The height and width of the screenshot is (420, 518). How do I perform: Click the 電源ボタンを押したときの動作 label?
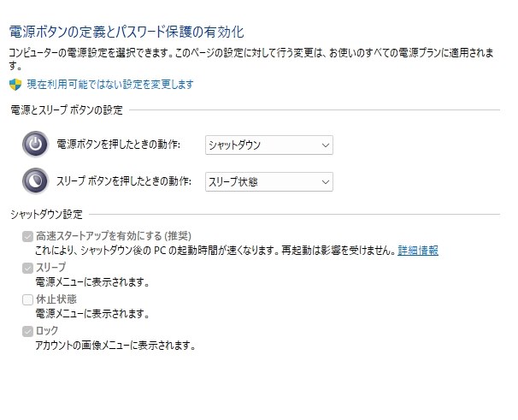(x=119, y=145)
